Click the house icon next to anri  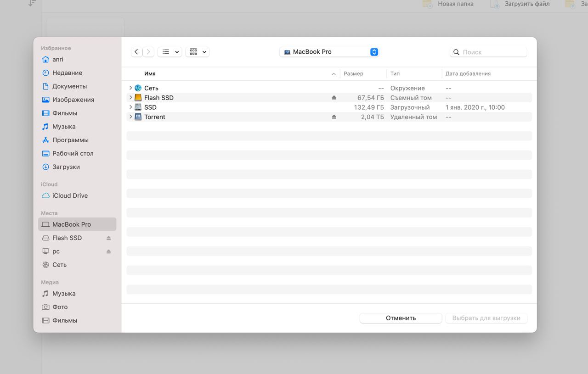click(x=45, y=59)
